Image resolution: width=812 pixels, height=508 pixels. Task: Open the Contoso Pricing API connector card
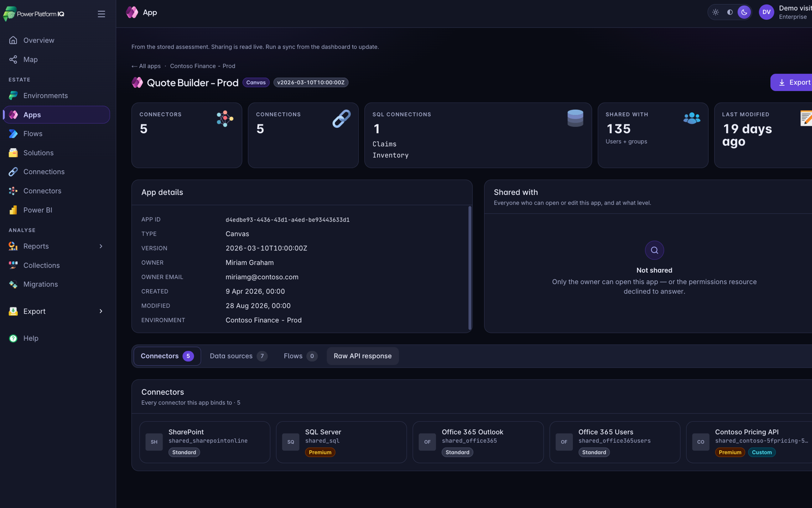tap(749, 442)
